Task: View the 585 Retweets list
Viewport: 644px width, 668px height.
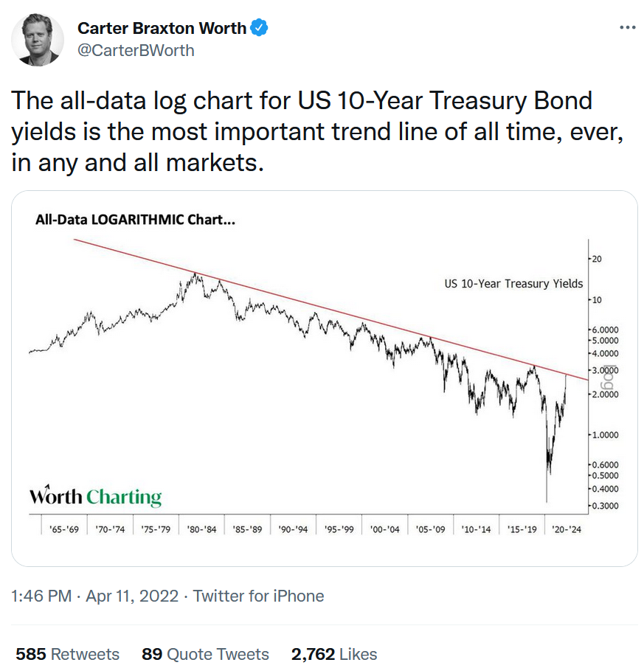Action: 67,654
